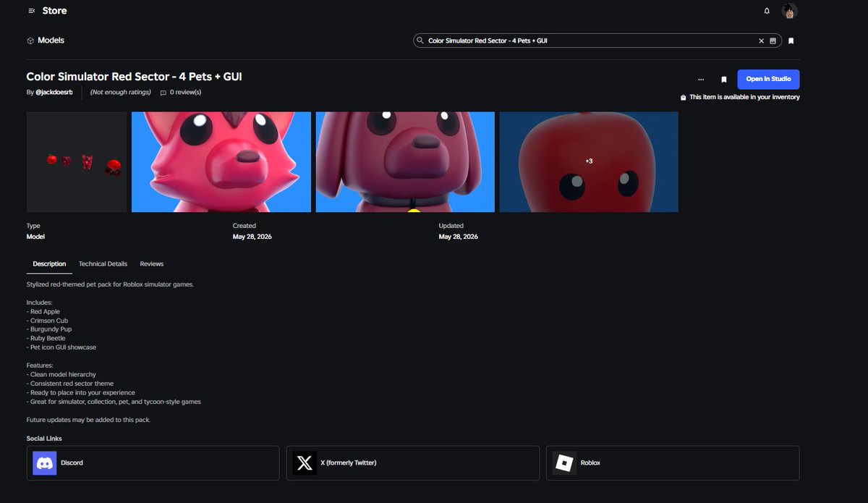Open creator @jackdoesrb profile link
Viewport: 868px width, 503px height.
tap(54, 92)
